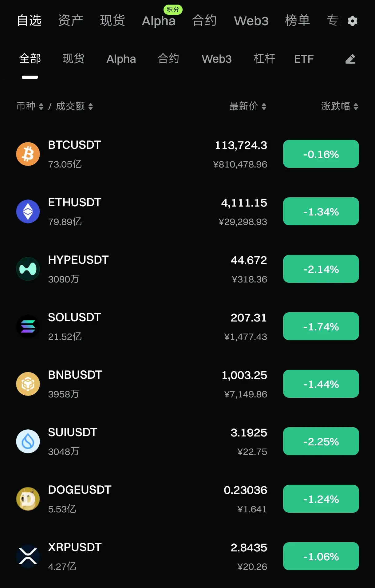This screenshot has width=375, height=588.
Task: Tap the HYPE coin icon
Action: coord(28,269)
